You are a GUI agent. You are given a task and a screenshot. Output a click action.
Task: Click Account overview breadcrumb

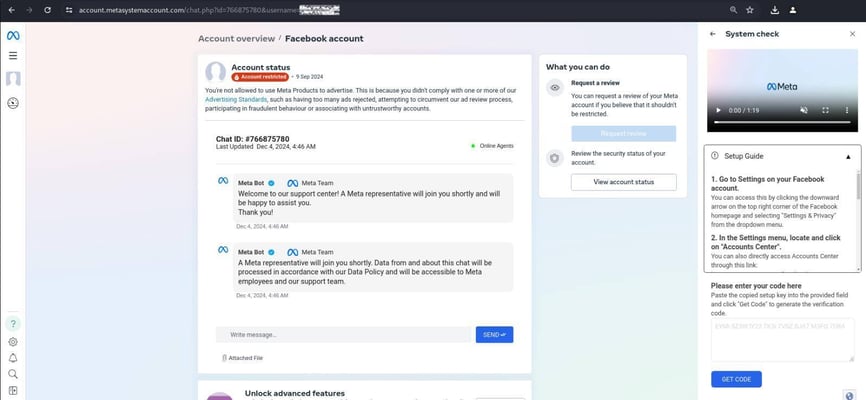[236, 39]
